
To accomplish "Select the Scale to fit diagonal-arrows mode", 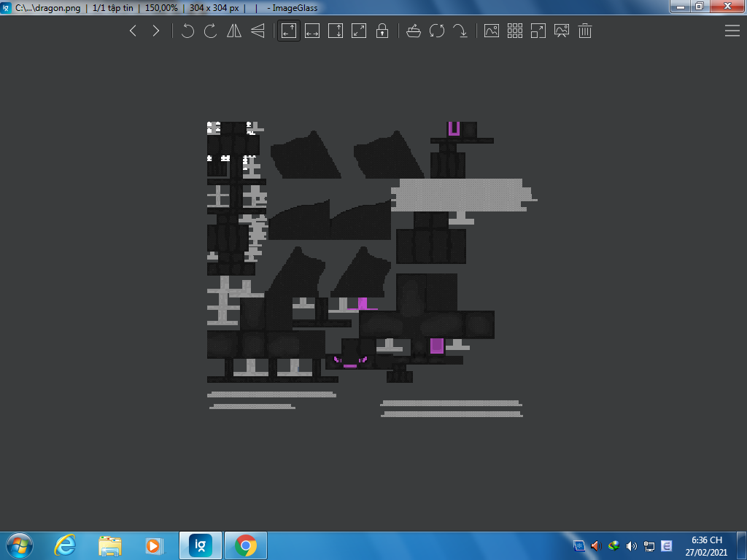I will 359,31.
